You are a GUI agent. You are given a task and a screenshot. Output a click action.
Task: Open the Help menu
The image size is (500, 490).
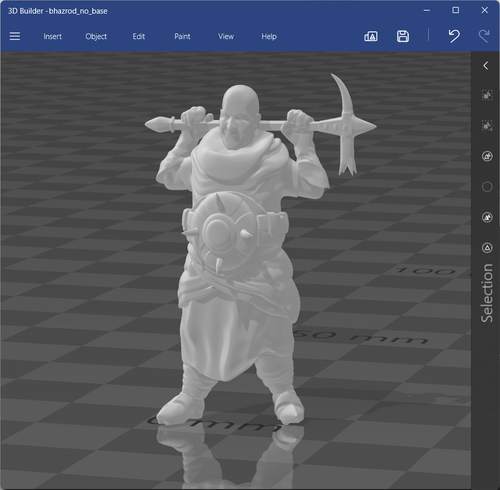tap(269, 36)
